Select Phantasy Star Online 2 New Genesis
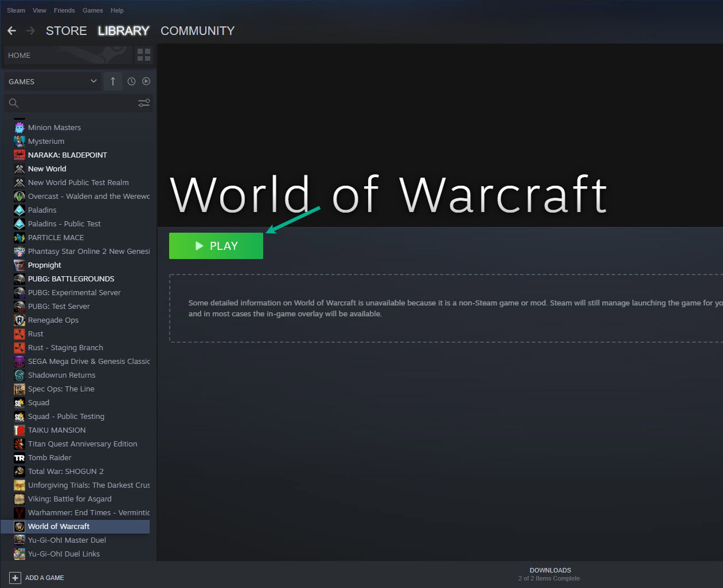This screenshot has height=588, width=723. (x=89, y=251)
